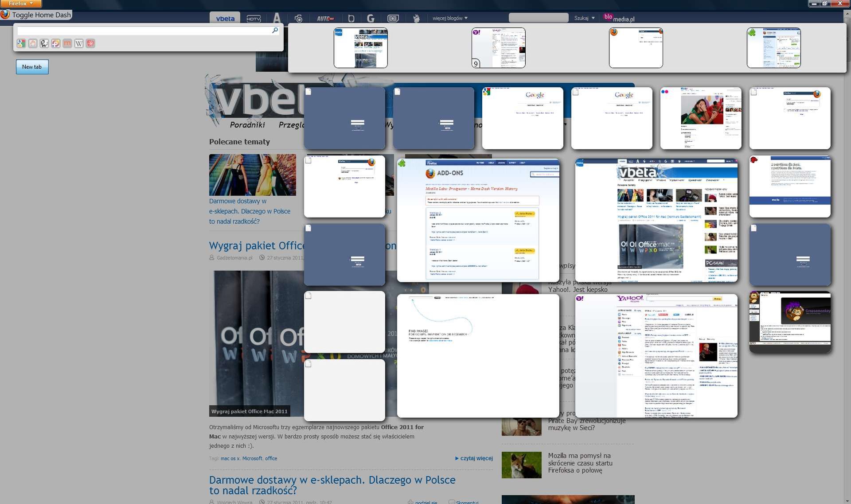Open the letter G blog icon

pyautogui.click(x=371, y=18)
